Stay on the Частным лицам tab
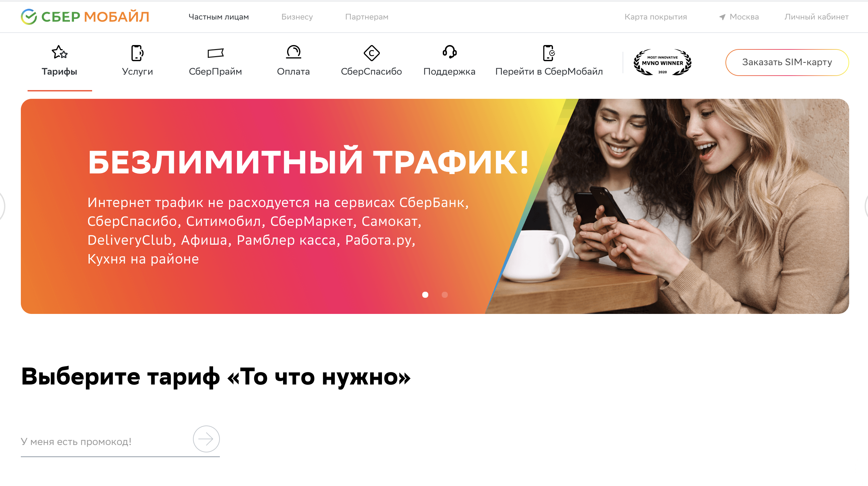The height and width of the screenshot is (486, 868). [x=219, y=17]
